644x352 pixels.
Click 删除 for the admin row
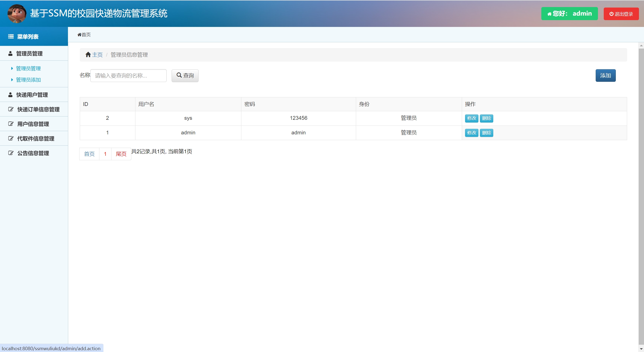tap(486, 133)
